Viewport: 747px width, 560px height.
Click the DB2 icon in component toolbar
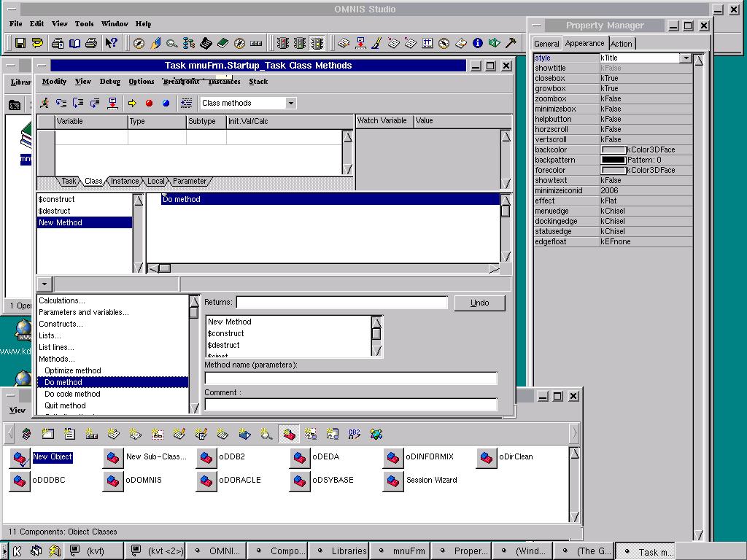tap(355, 434)
